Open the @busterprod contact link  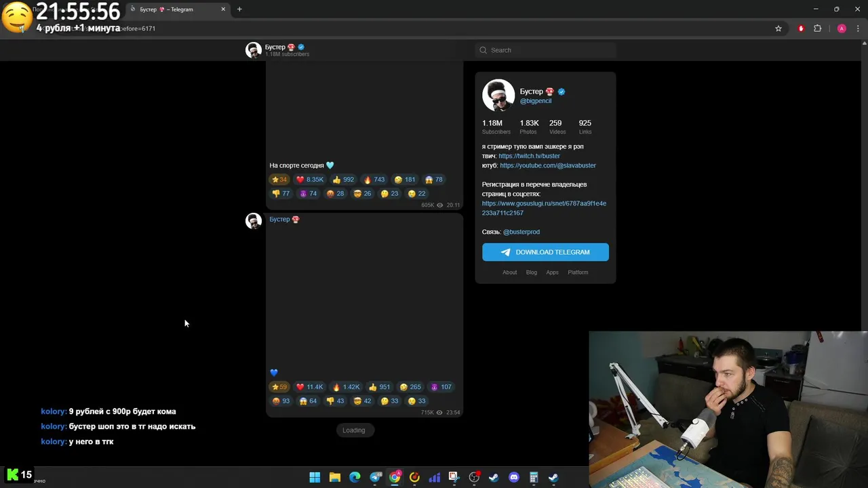(521, 232)
